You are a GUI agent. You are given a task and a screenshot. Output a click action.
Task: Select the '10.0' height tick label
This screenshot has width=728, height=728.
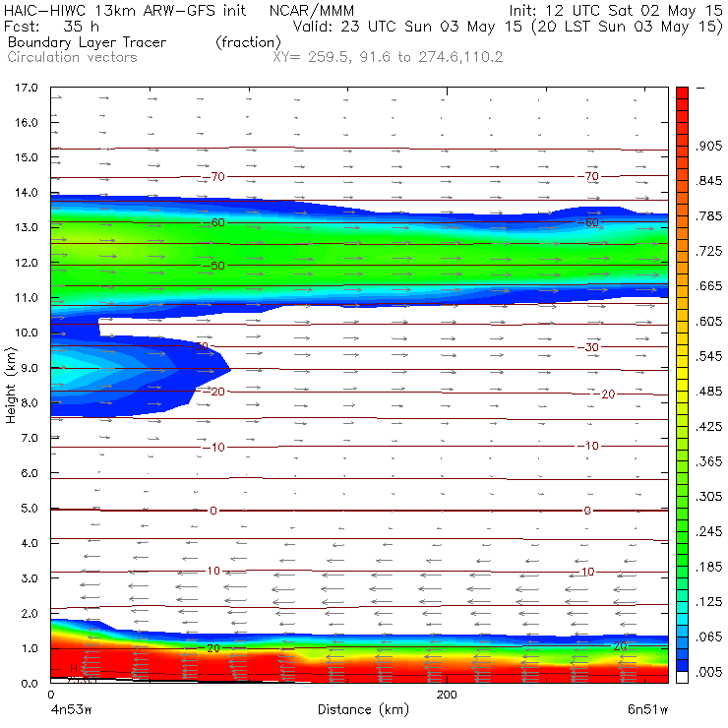[27, 333]
